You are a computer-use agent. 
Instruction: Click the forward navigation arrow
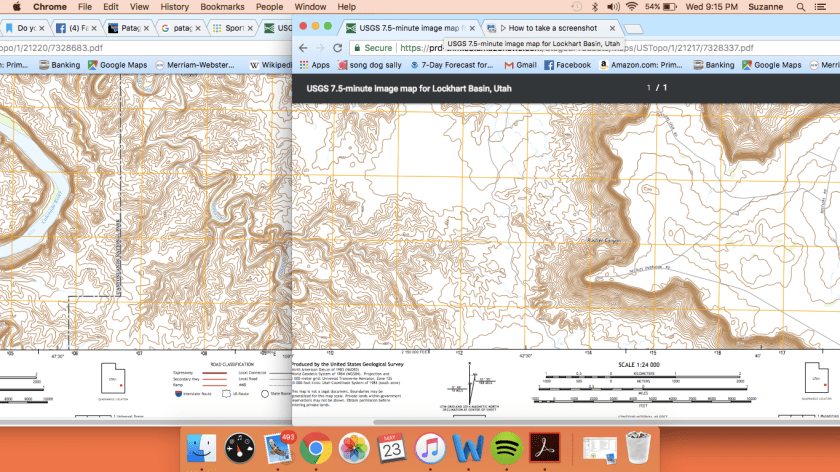click(322, 47)
